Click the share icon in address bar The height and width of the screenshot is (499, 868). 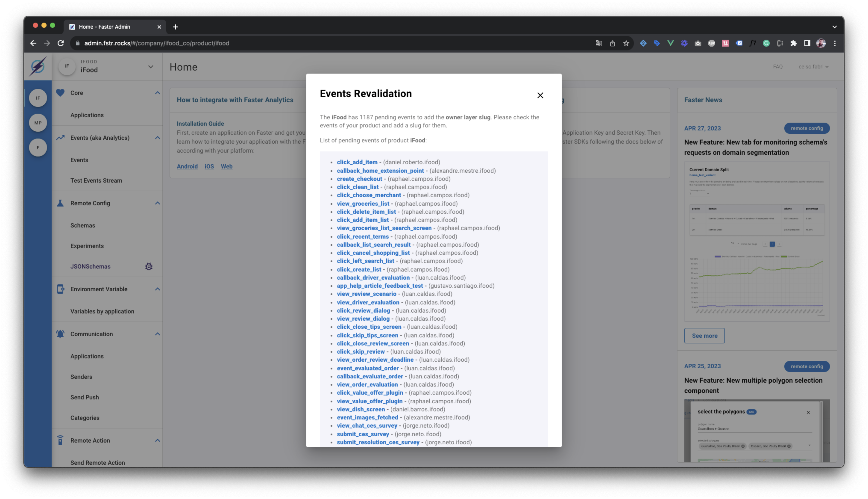[612, 43]
